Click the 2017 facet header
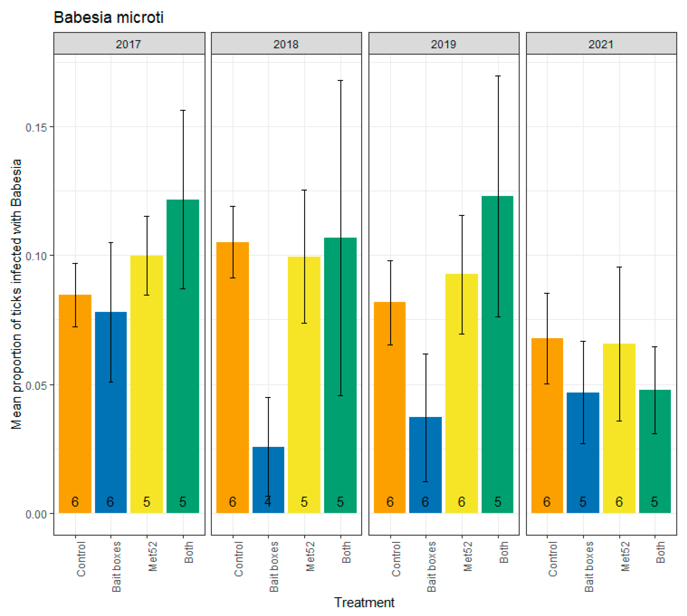 point(129,44)
